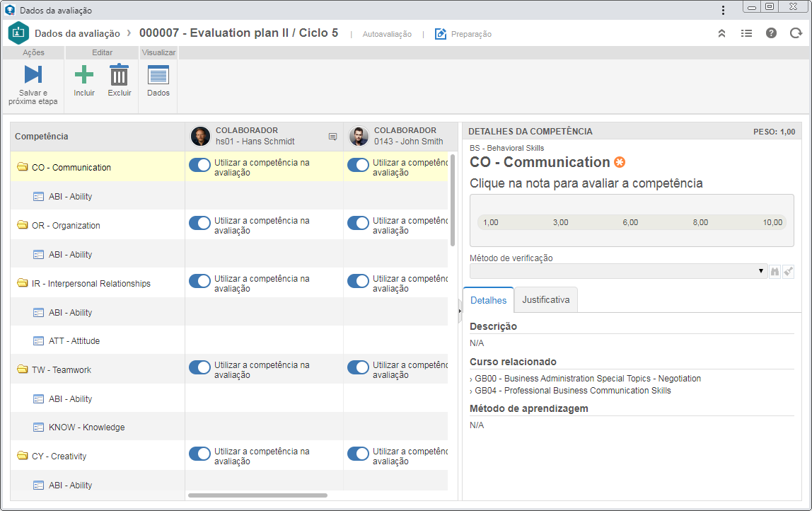
Task: Open the list view icon in header
Action: click(746, 33)
